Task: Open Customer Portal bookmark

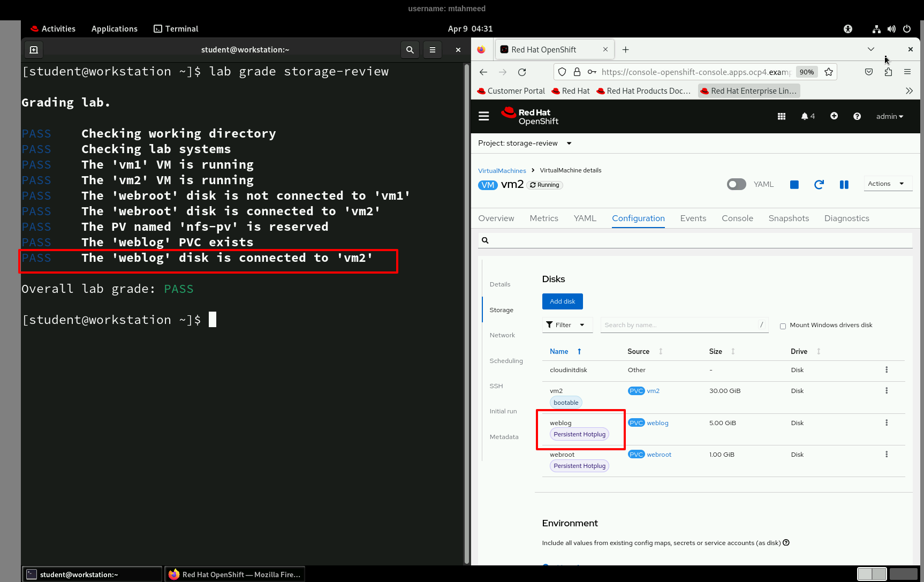Action: tap(511, 91)
